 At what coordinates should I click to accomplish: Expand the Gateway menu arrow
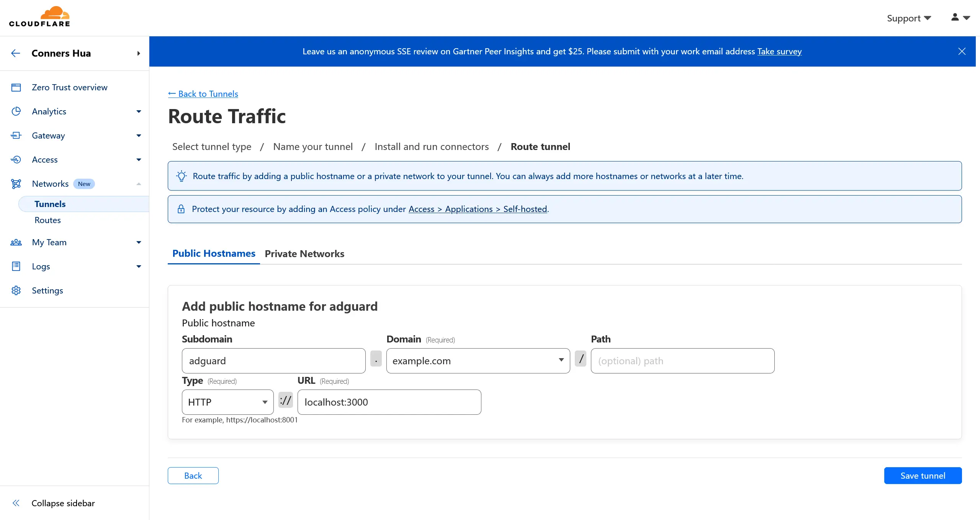pos(139,135)
